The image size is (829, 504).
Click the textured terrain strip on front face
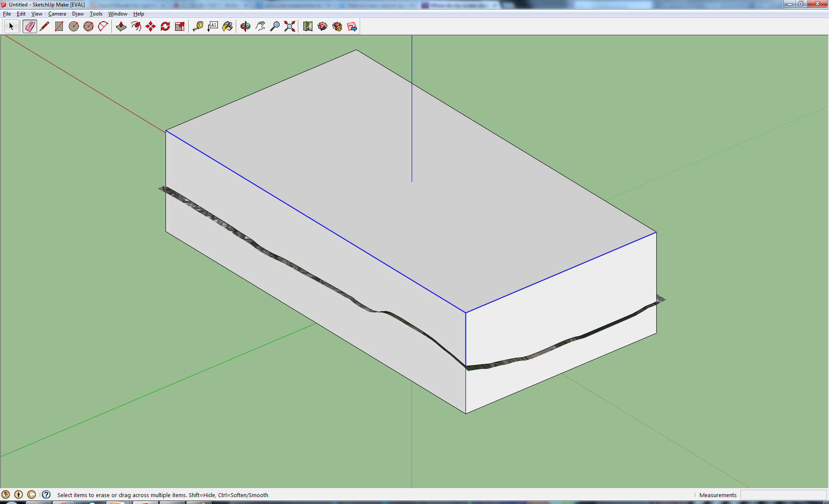click(x=313, y=278)
